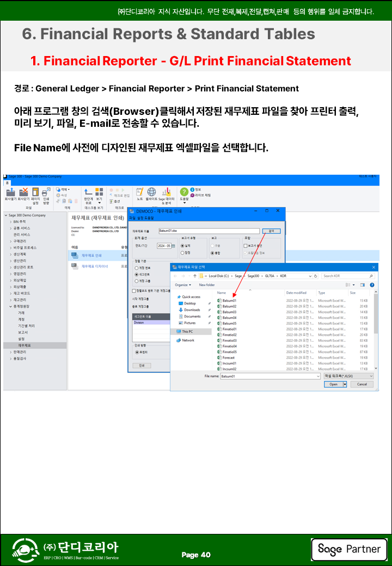Open the 재무제표 인쇄 link
This screenshot has width=392, height=566.
tap(91, 256)
